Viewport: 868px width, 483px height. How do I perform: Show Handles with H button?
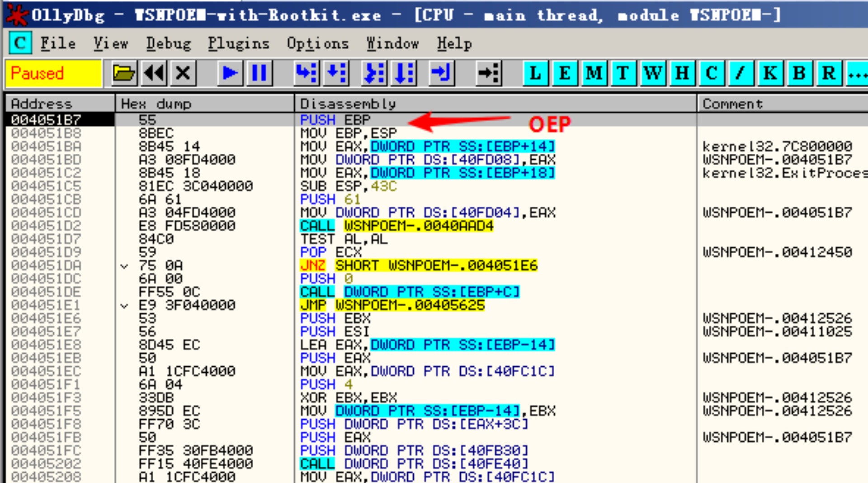coord(683,73)
